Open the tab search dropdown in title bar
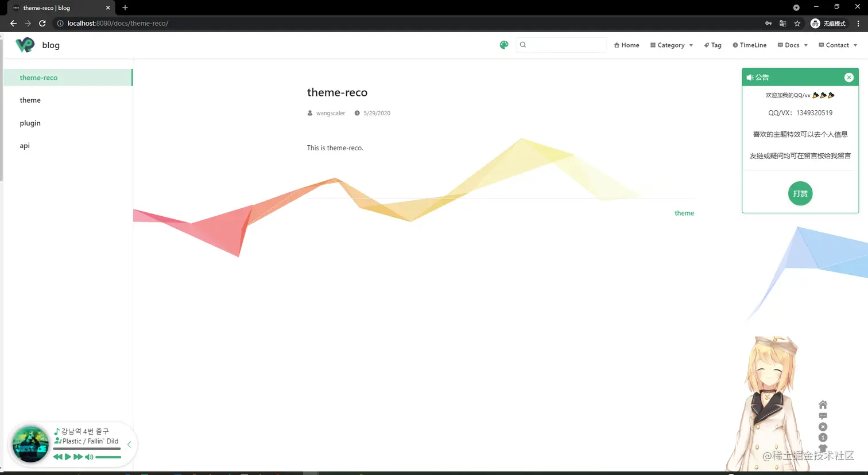Image resolution: width=868 pixels, height=475 pixels. [796, 7]
